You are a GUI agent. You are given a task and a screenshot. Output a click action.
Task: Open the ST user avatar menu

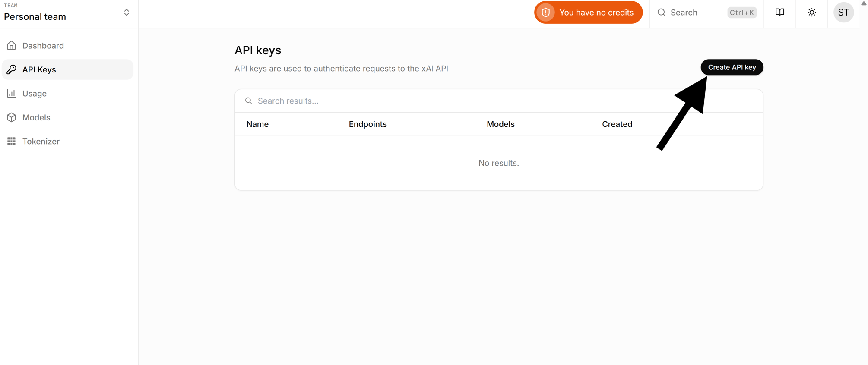click(x=843, y=13)
